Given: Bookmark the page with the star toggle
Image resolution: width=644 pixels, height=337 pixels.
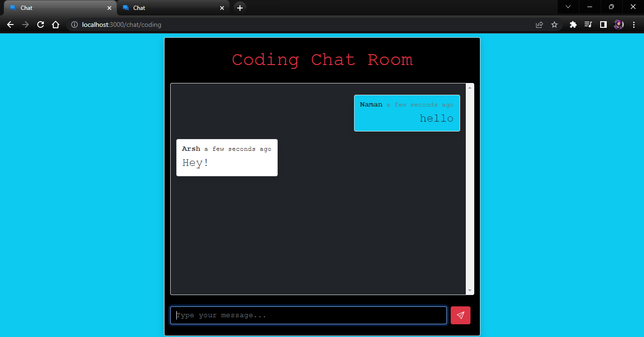Looking at the screenshot, I should 554,25.
